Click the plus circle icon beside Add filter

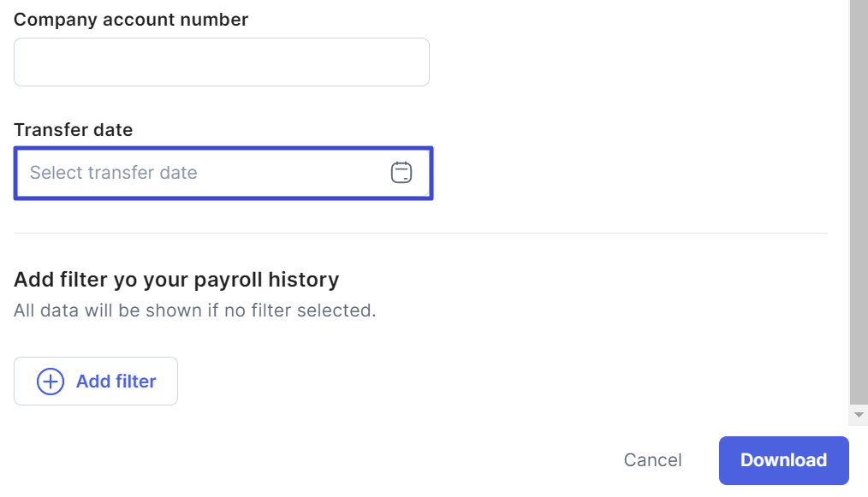click(x=51, y=382)
